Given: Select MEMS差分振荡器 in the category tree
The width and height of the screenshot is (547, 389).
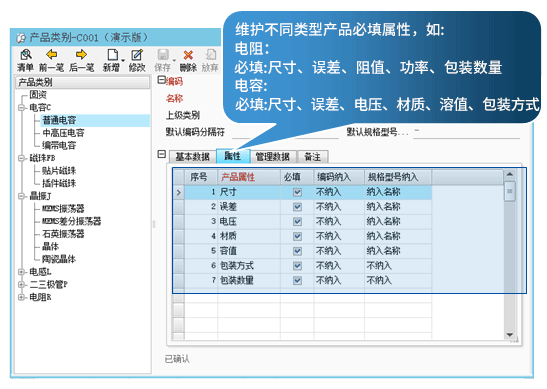Looking at the screenshot, I should [x=72, y=221].
